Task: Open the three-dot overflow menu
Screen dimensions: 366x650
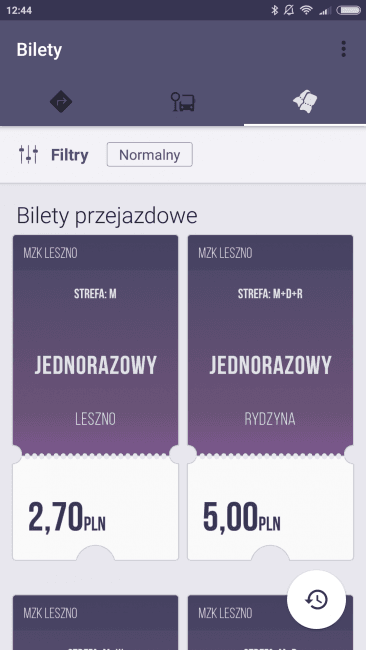Action: point(343,49)
